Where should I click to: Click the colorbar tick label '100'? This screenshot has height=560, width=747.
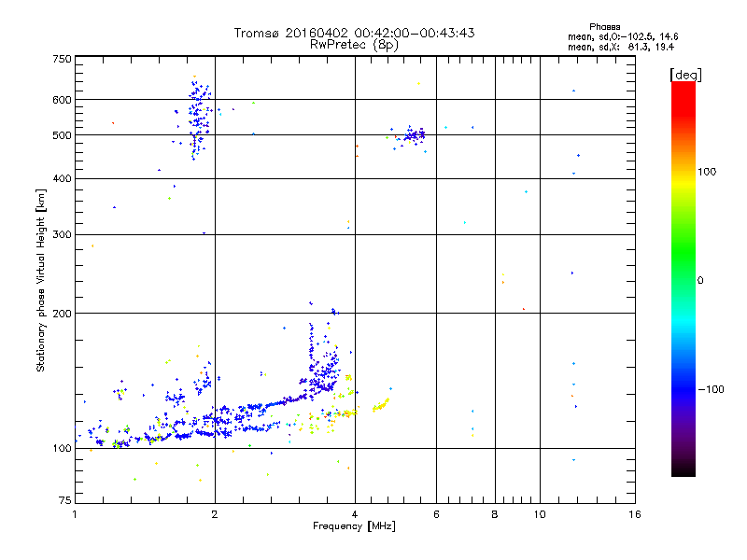(x=707, y=172)
